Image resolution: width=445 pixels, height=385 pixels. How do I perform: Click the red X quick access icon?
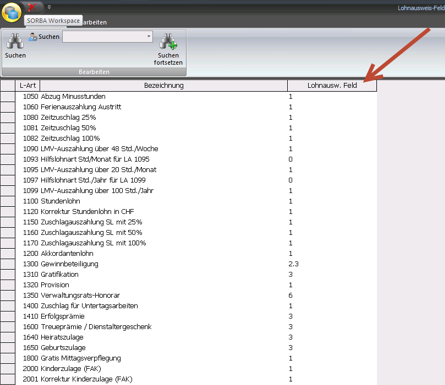32,7
